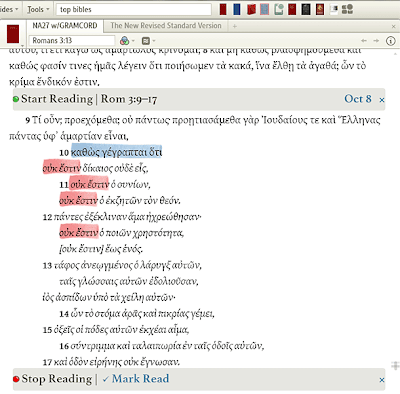Viewport: 400px width, 394px height.
Task: Open the blue book shortcut icon
Action: coord(237,9)
